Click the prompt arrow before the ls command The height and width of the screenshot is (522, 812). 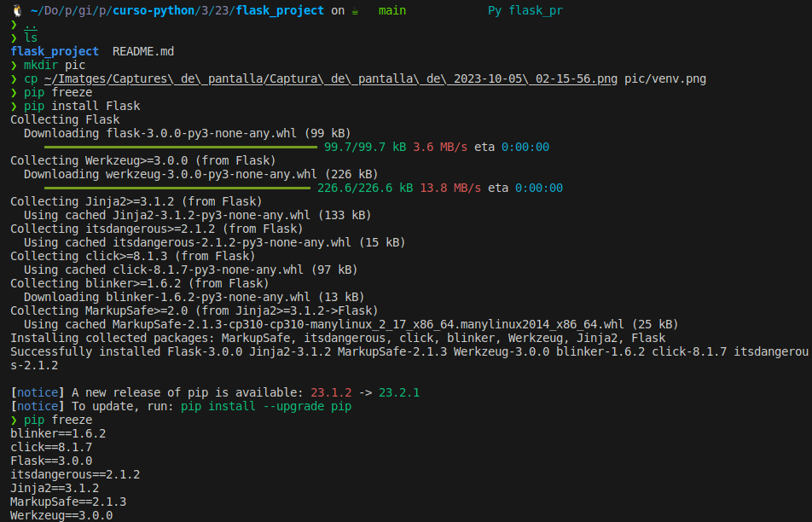[14, 38]
